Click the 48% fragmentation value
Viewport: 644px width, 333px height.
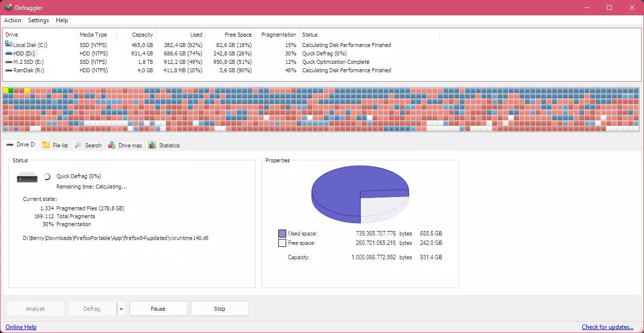pyautogui.click(x=291, y=70)
